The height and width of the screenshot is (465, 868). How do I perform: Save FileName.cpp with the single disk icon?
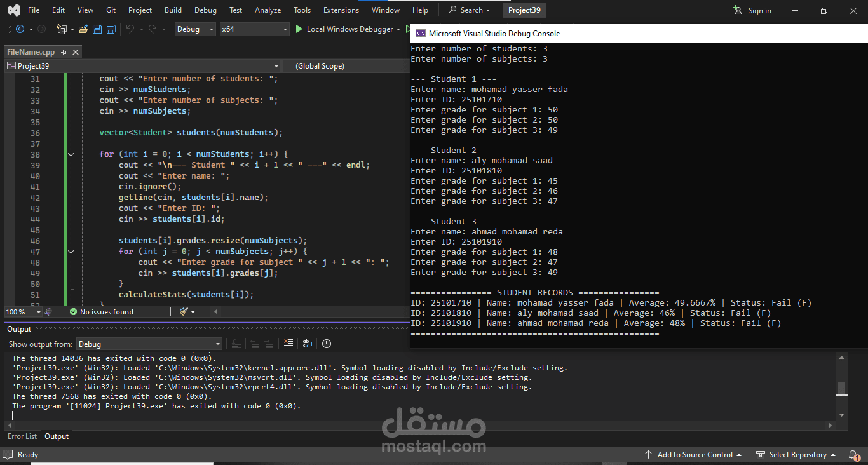click(x=97, y=29)
